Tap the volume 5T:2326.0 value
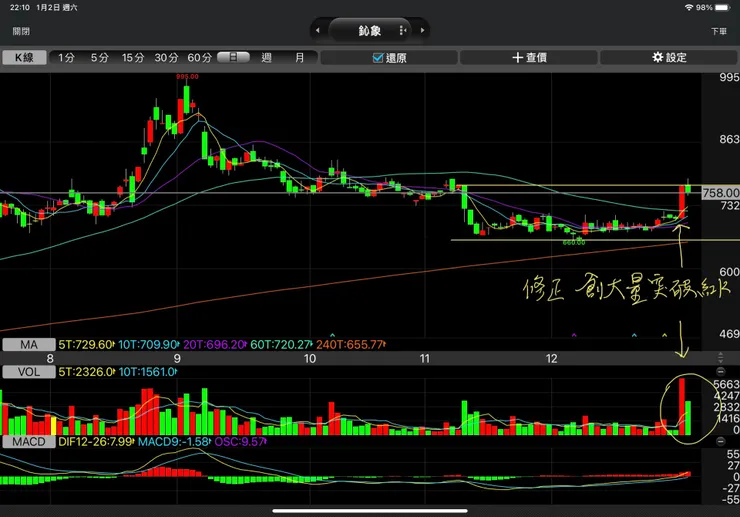This screenshot has width=740, height=517. 86,372
